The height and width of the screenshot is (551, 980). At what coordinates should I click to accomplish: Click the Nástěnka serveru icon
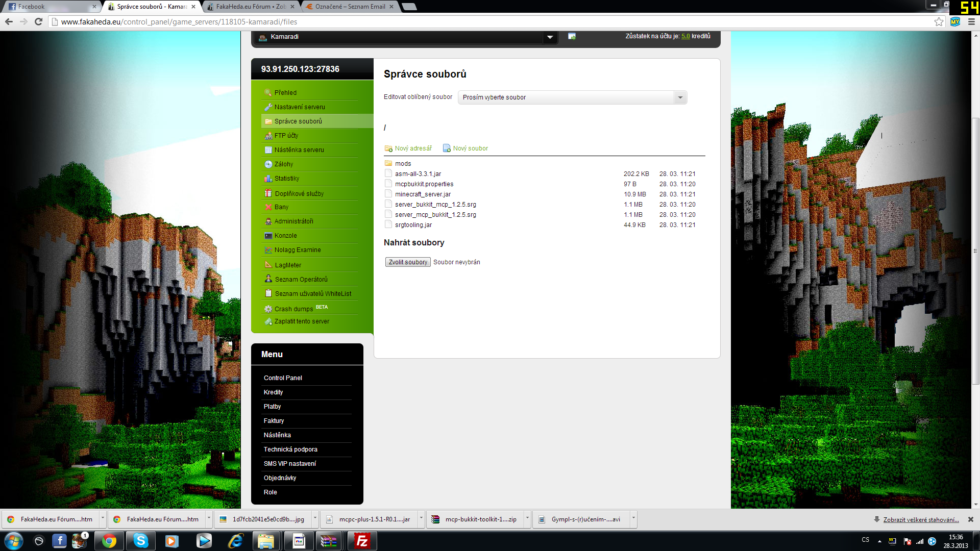pyautogui.click(x=268, y=149)
